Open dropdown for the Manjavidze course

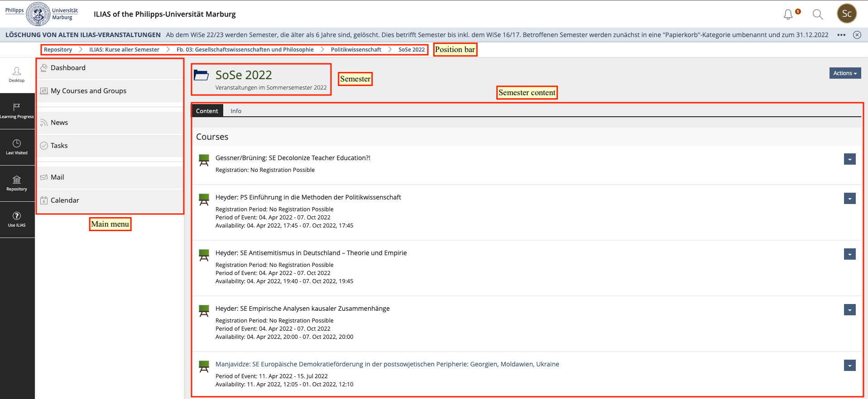(x=849, y=366)
